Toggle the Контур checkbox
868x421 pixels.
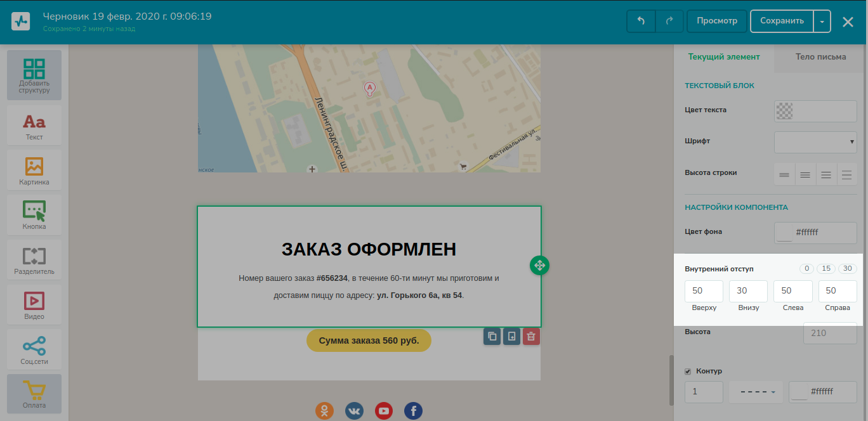[688, 371]
